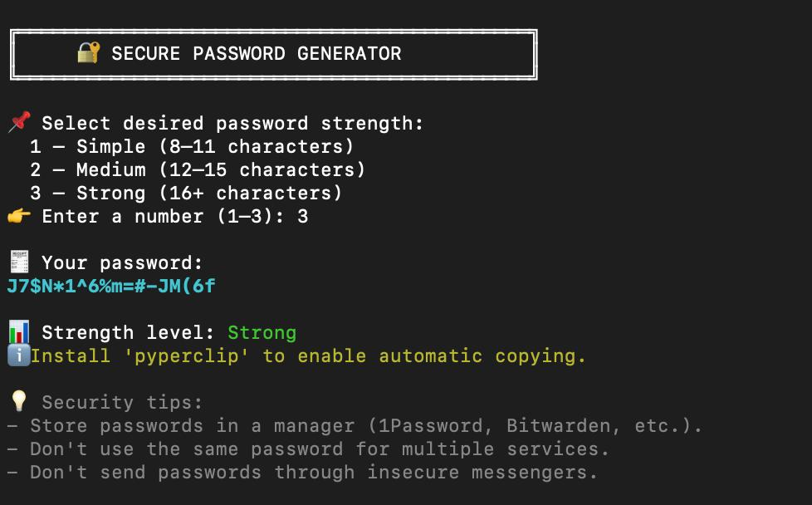Click the yellow 'pyperclip' word
The height and width of the screenshot is (505, 812).
click(x=187, y=356)
